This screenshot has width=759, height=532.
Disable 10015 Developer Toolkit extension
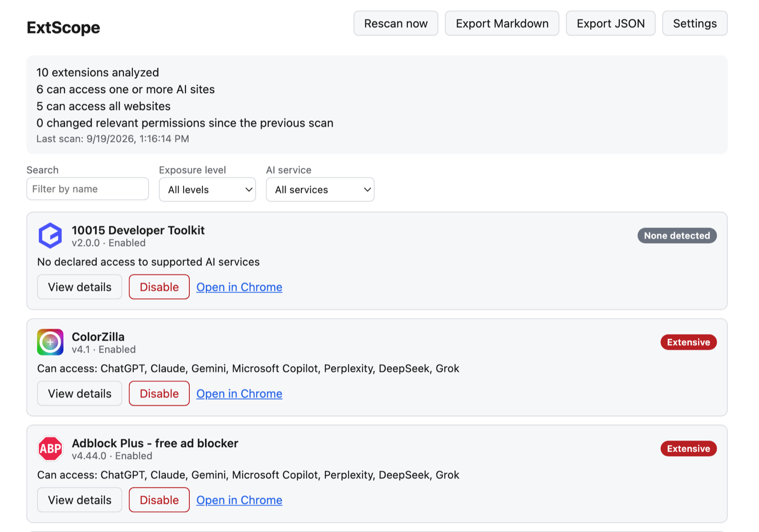(x=159, y=287)
